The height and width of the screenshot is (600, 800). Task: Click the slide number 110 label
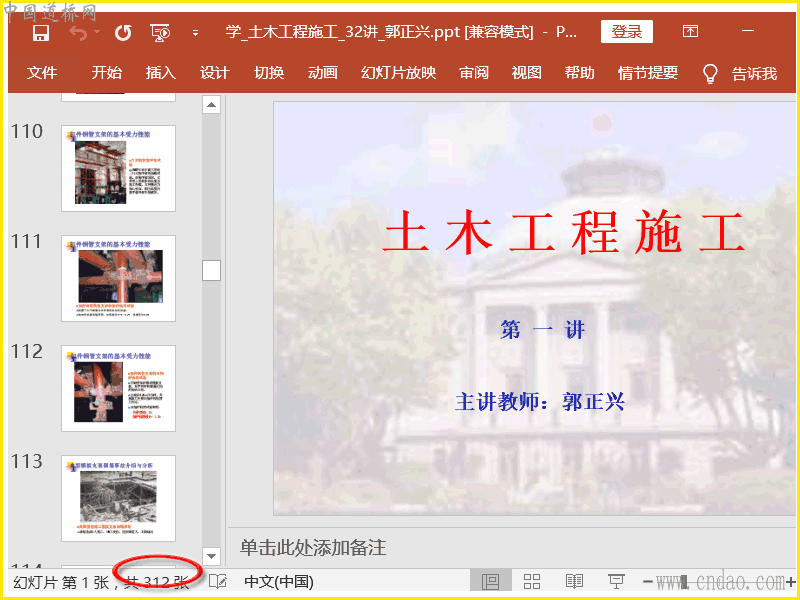27,132
